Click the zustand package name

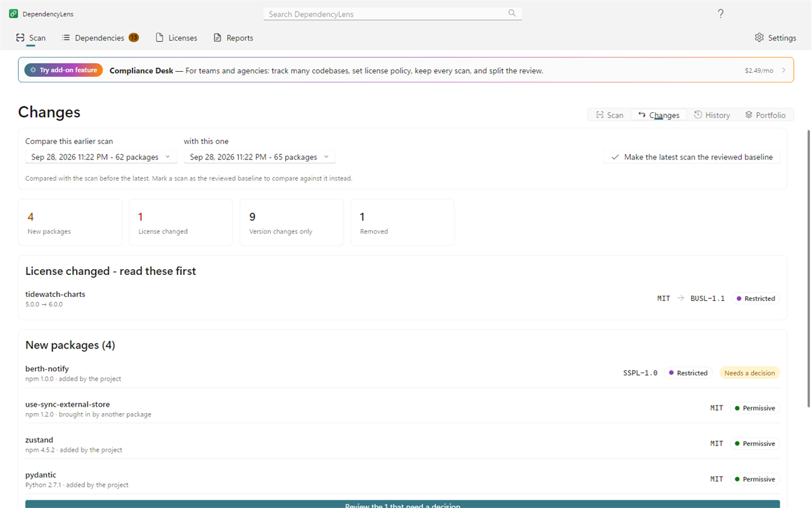[x=39, y=440]
